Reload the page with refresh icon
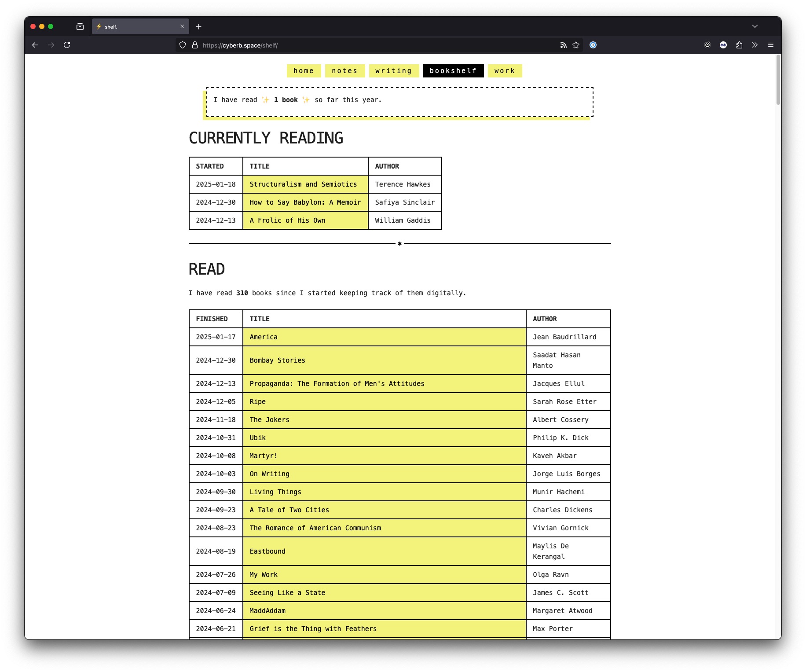 point(67,45)
